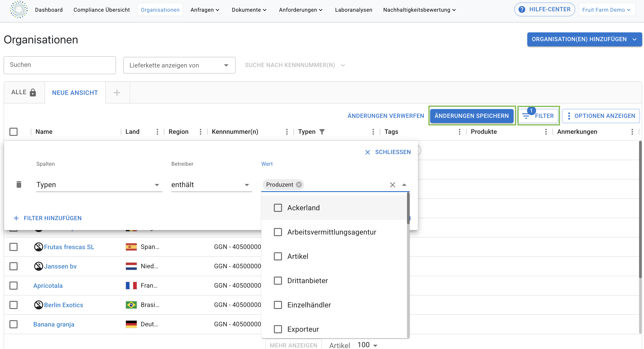The height and width of the screenshot is (349, 644).
Task: Select the Frutas frescas SL row checkbox
Action: (13, 247)
